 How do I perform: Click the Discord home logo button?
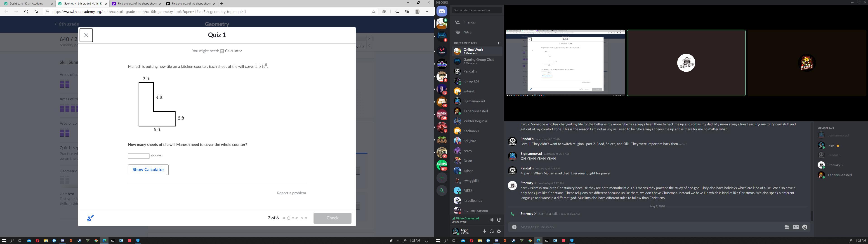pyautogui.click(x=442, y=11)
